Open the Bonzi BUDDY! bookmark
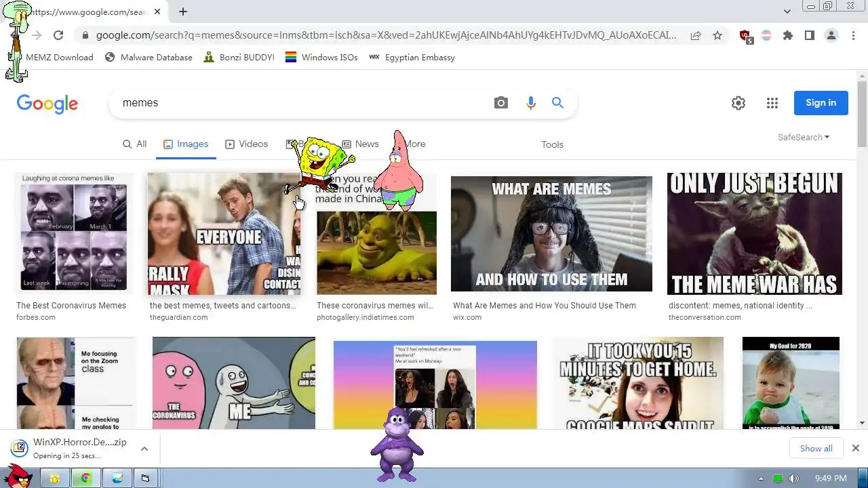Screen dimensions: 868x488 click(x=239, y=57)
